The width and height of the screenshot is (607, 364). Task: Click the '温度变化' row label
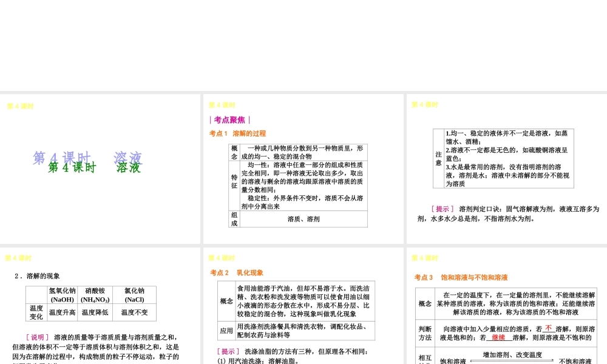tap(36, 312)
